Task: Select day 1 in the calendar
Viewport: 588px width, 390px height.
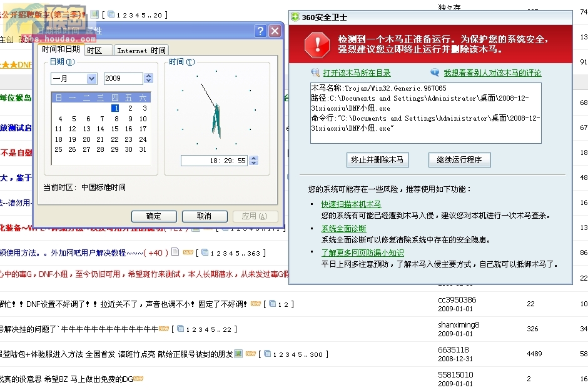Action: [x=115, y=108]
